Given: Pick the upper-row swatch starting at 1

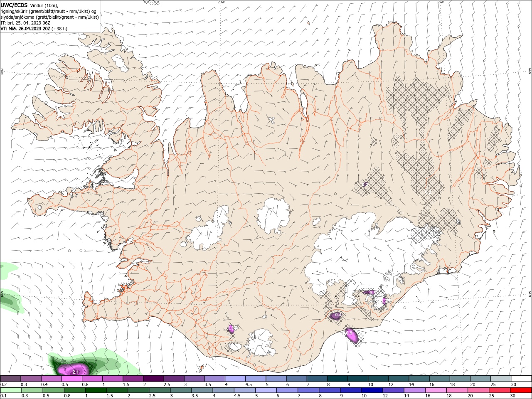Looking at the screenshot, I should click(x=113, y=379).
